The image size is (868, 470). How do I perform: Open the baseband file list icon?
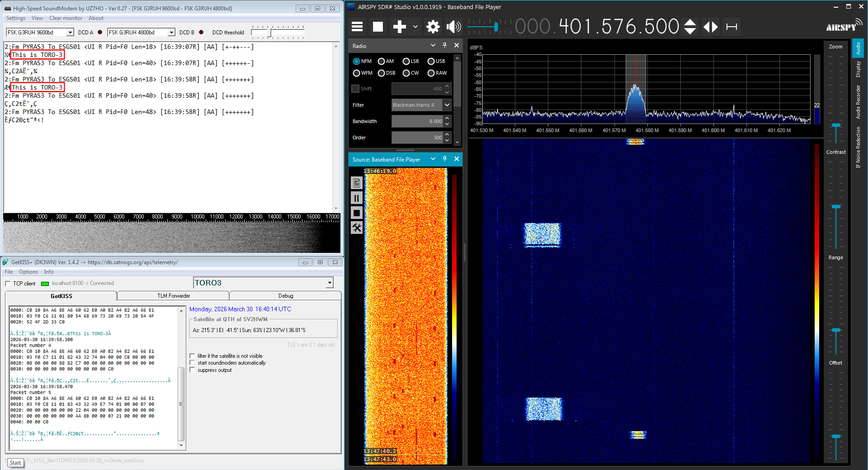[x=357, y=183]
